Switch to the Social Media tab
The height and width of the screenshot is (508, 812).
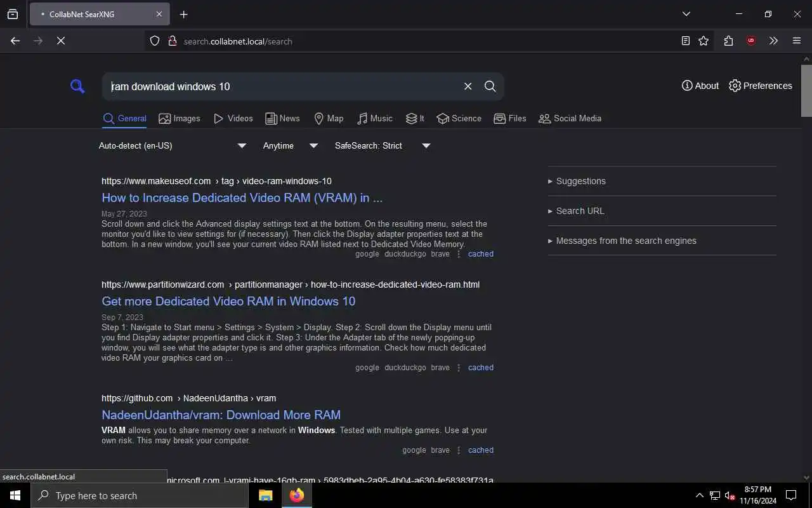(x=570, y=118)
